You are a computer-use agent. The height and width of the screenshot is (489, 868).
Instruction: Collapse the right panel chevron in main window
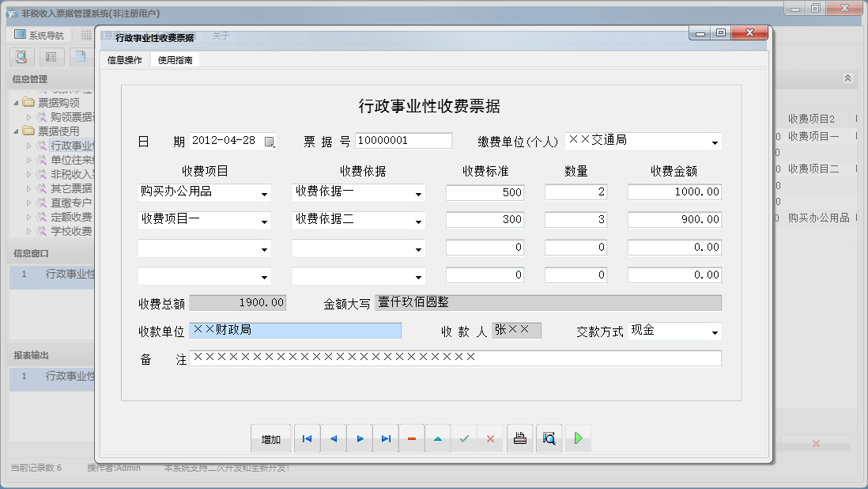(847, 78)
